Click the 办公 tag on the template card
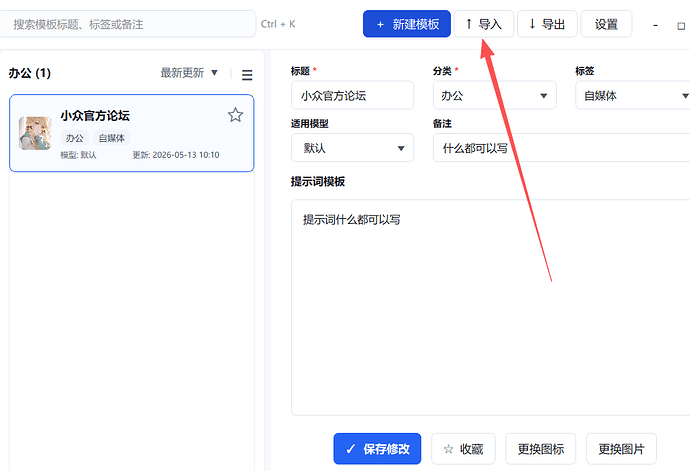This screenshot has width=690, height=471. pos(75,138)
